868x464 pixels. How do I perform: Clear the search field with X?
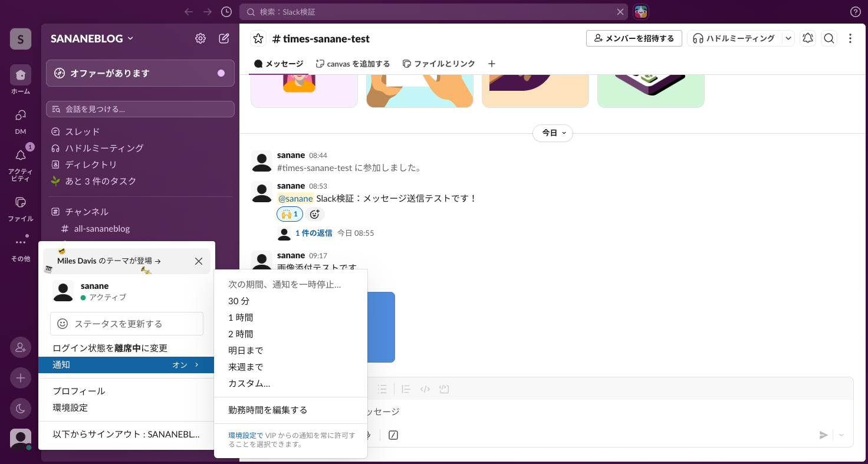pyautogui.click(x=620, y=12)
